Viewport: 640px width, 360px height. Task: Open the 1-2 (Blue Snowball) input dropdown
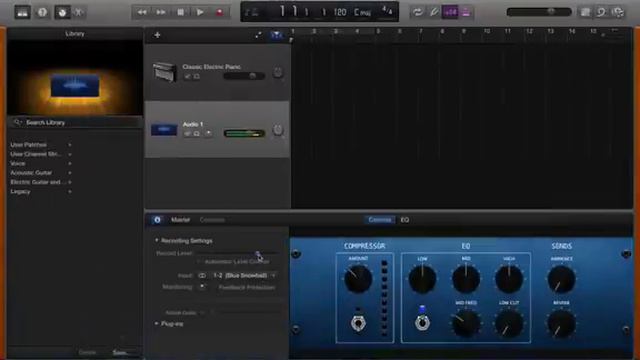[244, 276]
